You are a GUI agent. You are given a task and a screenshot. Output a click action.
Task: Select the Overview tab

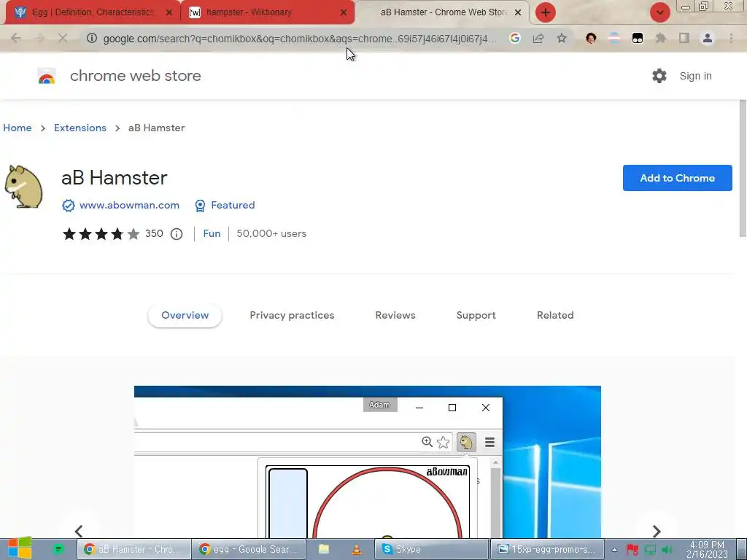(185, 315)
